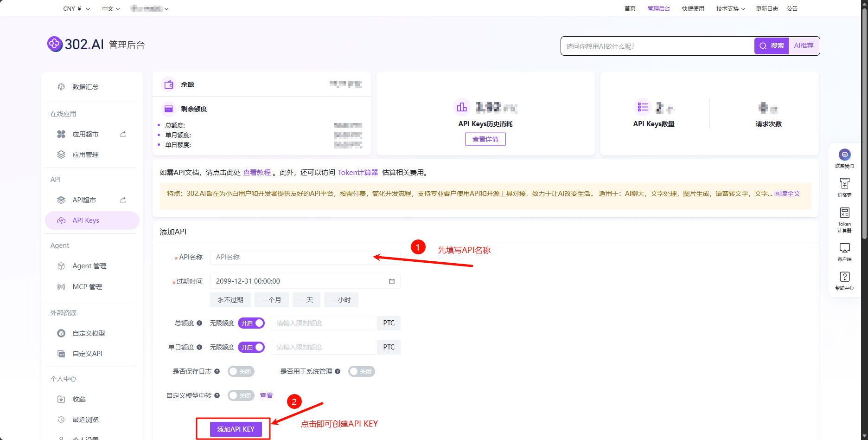The width and height of the screenshot is (868, 440).
Task: Open 价格表 from right toolbar
Action: coord(844,188)
